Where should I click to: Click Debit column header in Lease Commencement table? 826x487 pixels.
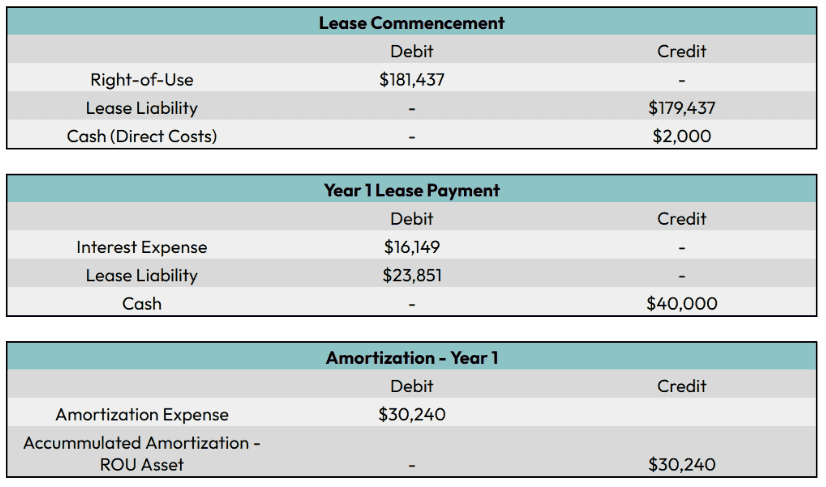click(412, 51)
